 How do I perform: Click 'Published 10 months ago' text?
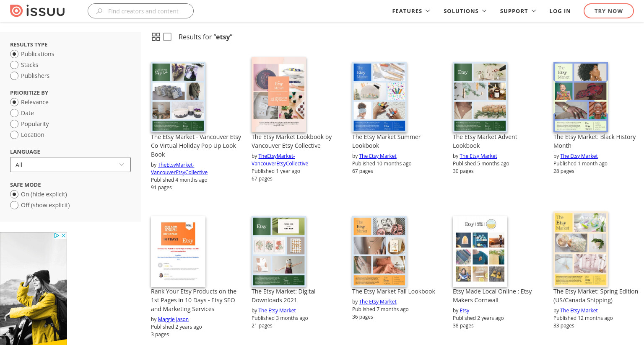tap(382, 163)
